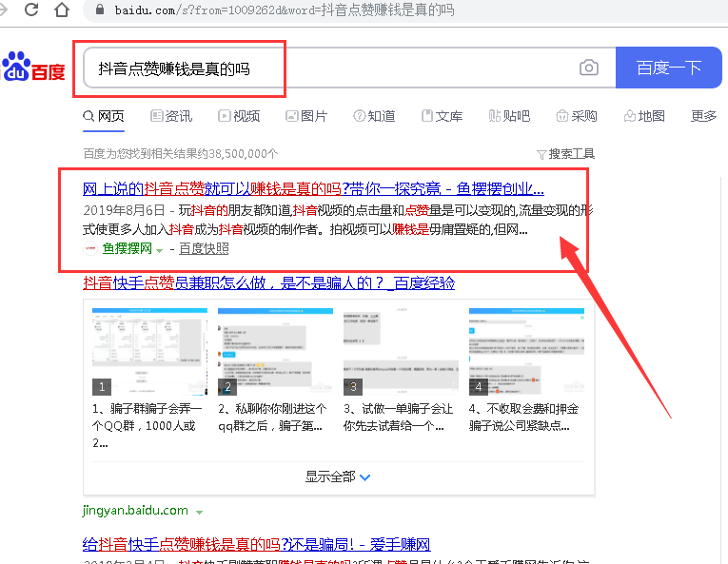The width and height of the screenshot is (728, 564).
Task: Click the browser reload icon
Action: coord(31,10)
